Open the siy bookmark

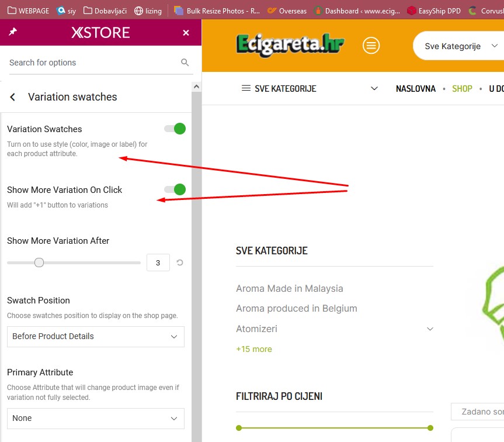pyautogui.click(x=66, y=11)
